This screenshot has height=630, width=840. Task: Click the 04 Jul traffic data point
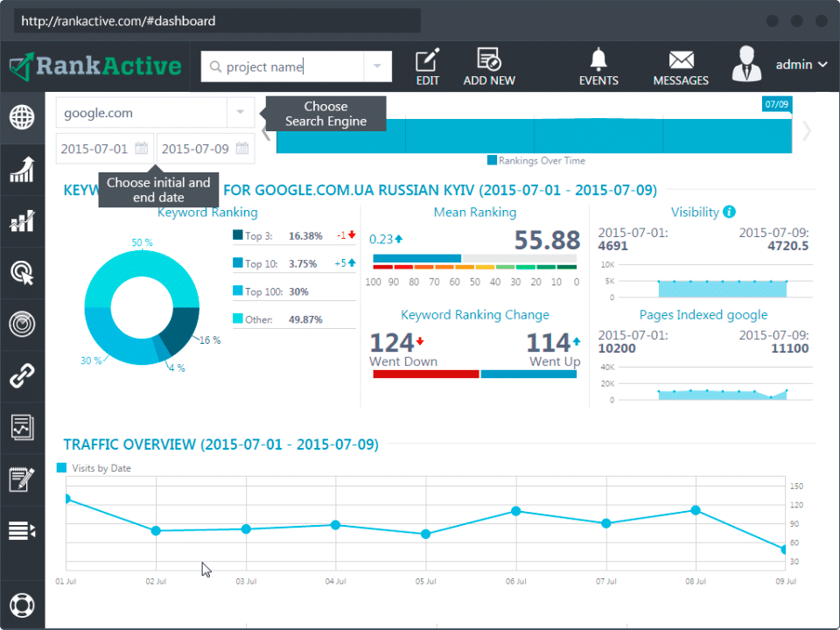[335, 525]
